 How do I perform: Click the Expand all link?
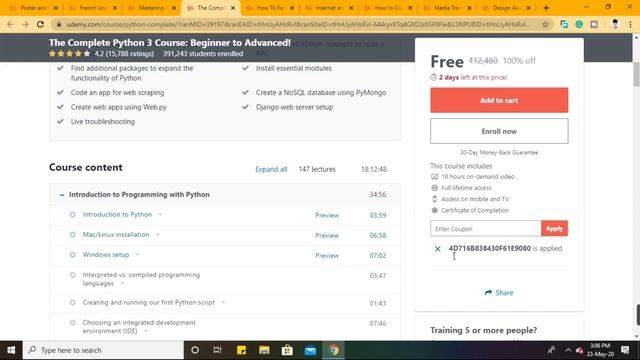[x=271, y=169]
